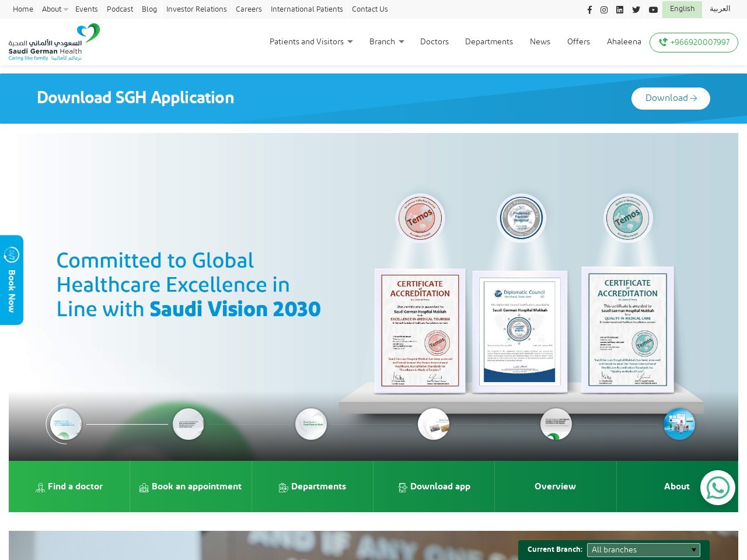Open the Blog page
Viewport: 747px width, 560px height.
pyautogui.click(x=149, y=9)
